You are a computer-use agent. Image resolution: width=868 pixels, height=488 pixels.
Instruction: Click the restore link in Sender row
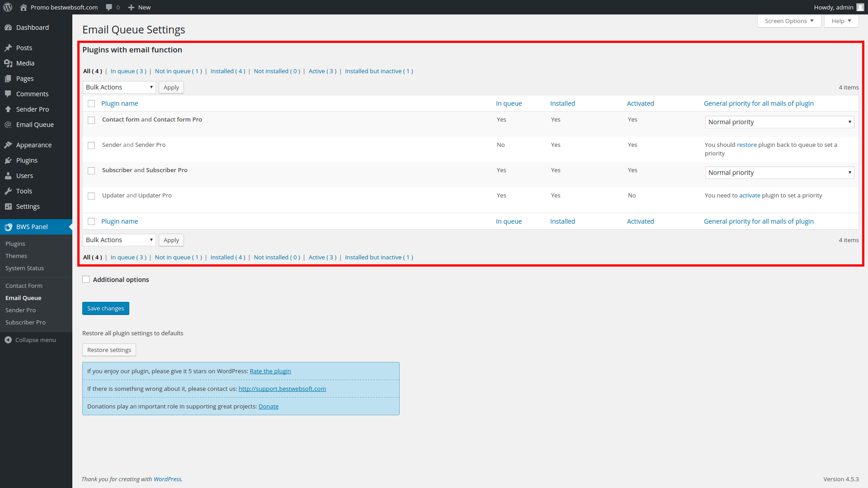tap(747, 145)
